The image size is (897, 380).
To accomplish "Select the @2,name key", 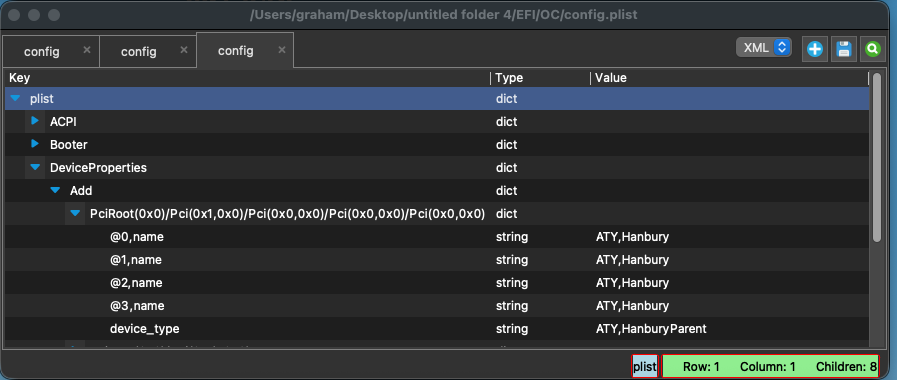I will coord(136,283).
